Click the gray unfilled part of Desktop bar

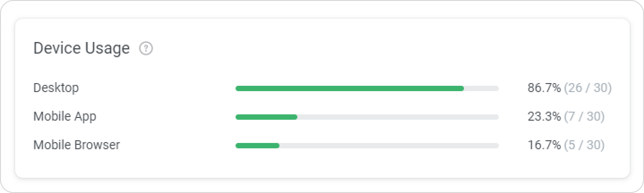point(481,88)
